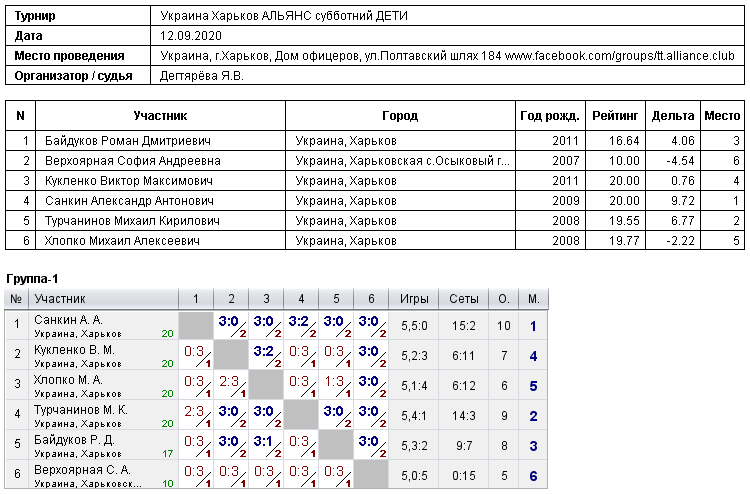Click the Год рожд. column header

pyautogui.click(x=550, y=116)
